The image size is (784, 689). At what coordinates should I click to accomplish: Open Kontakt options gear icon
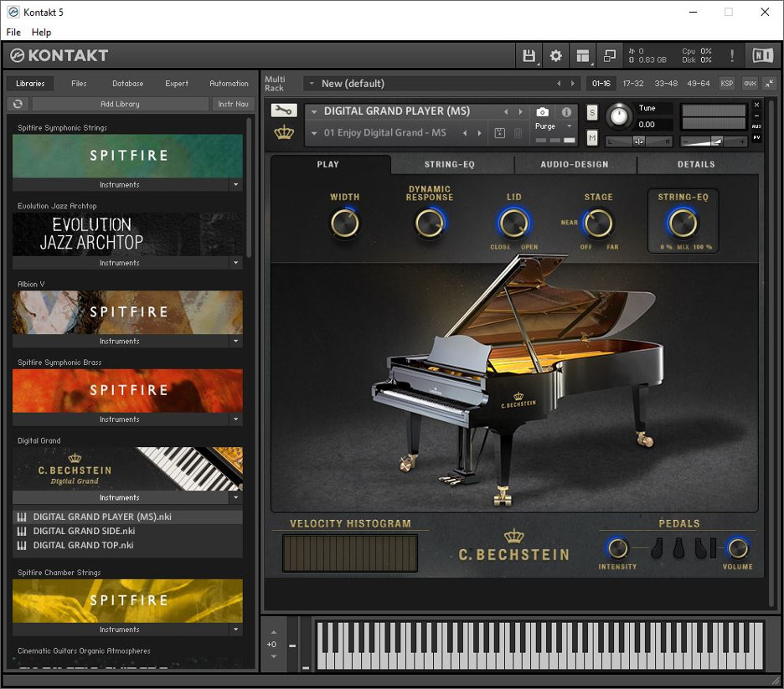click(555, 55)
